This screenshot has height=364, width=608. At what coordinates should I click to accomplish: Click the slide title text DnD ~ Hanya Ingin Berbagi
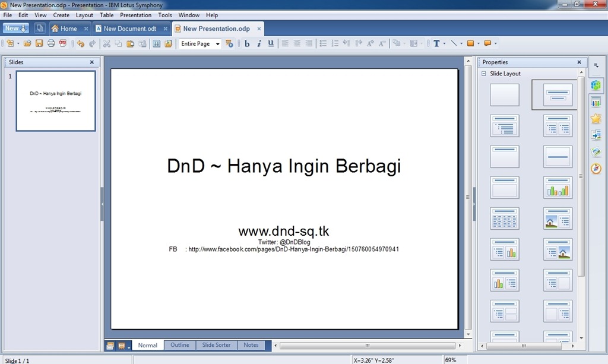point(284,166)
